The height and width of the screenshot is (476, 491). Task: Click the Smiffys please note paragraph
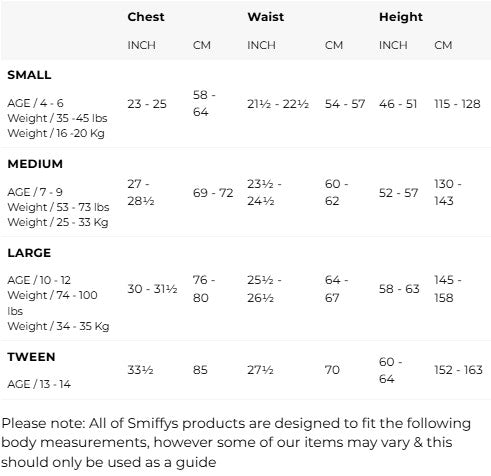click(236, 443)
